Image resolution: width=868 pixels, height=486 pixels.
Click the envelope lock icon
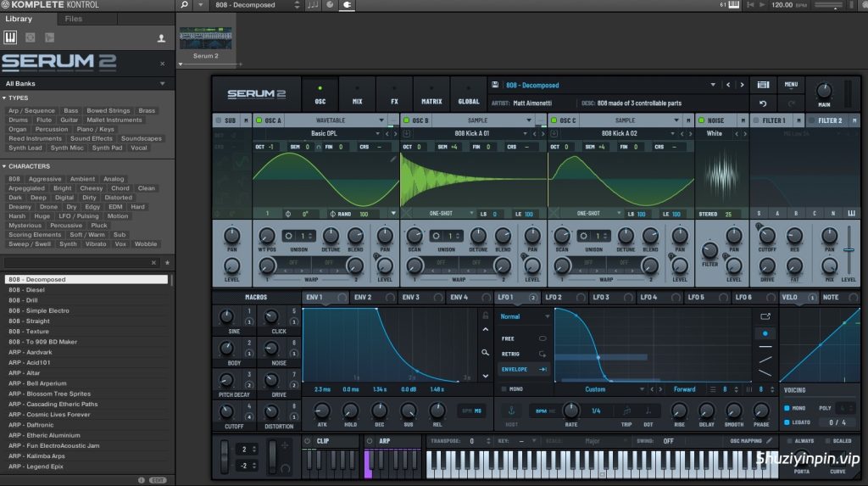486,316
